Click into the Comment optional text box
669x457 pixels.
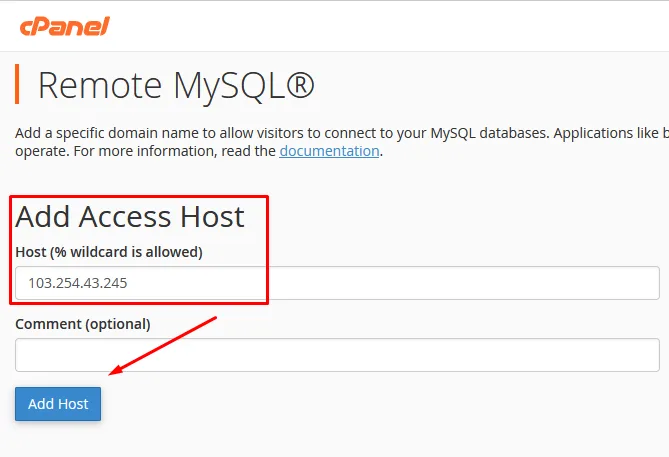coord(337,355)
